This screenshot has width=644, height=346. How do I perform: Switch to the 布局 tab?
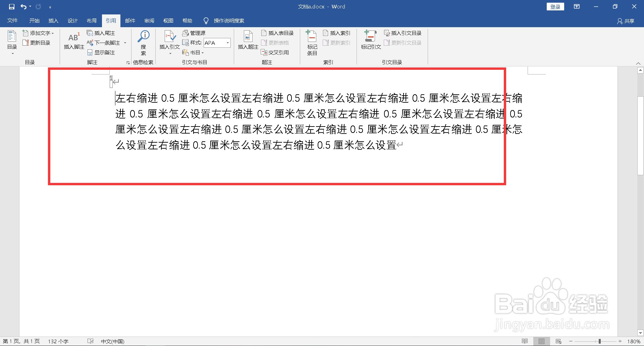92,21
